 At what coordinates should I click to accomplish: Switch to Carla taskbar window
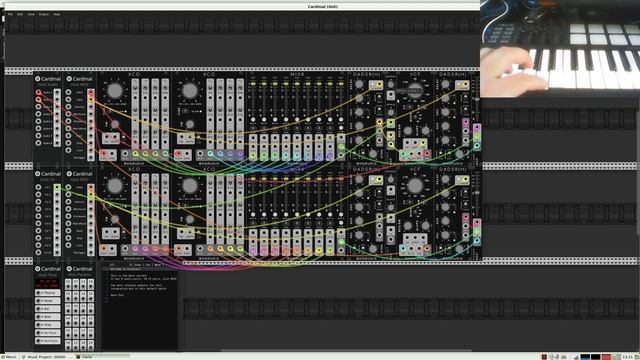tap(102, 357)
